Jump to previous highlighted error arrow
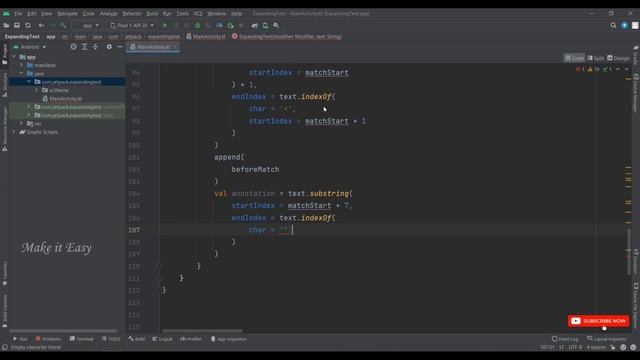Screen dimensions: 640x360 (618, 69)
